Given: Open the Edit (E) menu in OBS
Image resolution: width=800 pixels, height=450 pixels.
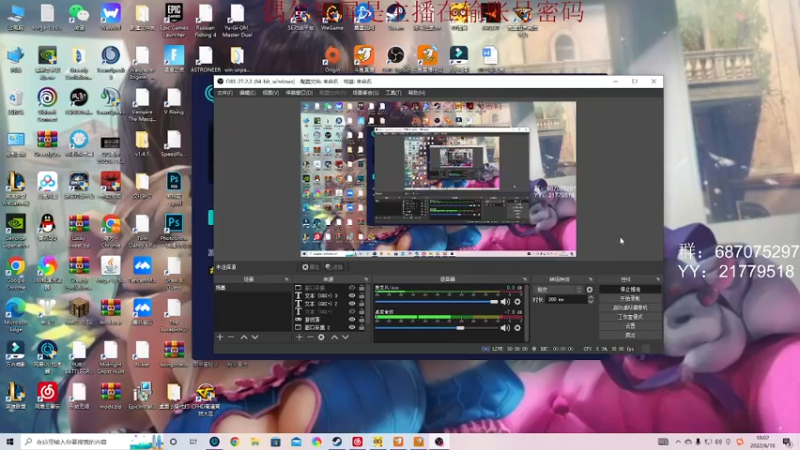Looking at the screenshot, I should tap(247, 93).
